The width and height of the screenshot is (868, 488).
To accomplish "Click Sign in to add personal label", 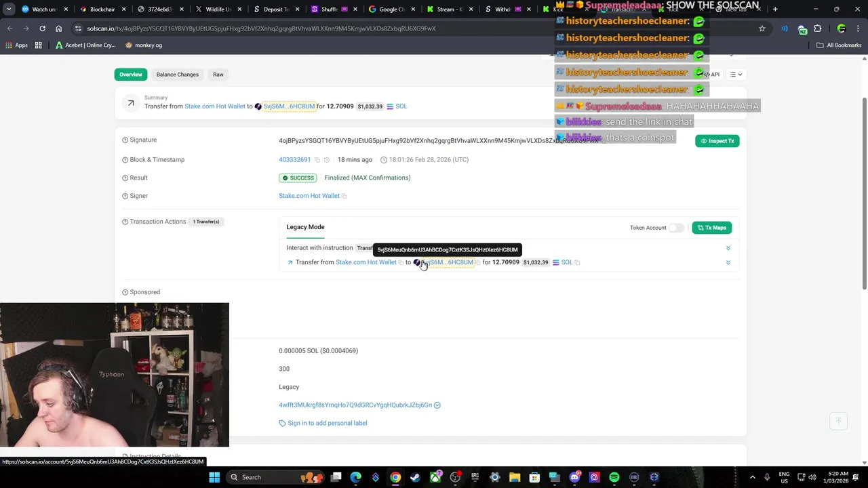I will pos(327,423).
